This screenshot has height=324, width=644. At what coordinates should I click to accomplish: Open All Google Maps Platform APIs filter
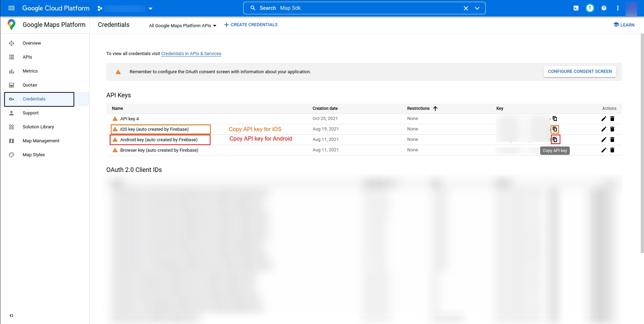pos(182,25)
